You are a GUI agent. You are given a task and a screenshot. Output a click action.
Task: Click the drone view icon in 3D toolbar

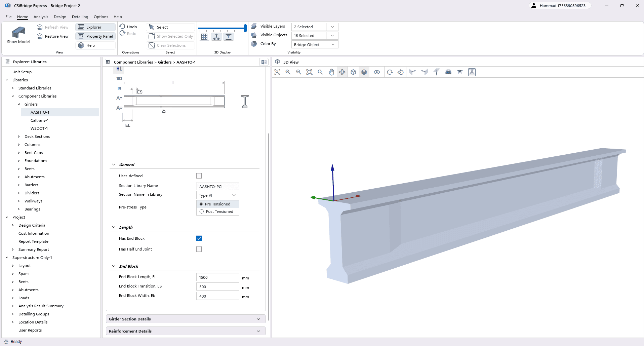point(460,72)
